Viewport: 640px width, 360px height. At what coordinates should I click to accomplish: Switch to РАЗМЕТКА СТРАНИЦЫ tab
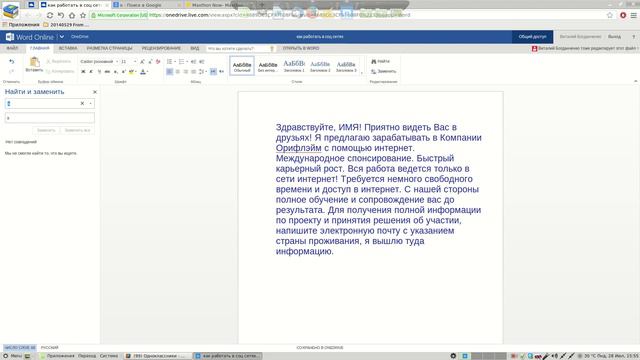(x=109, y=48)
